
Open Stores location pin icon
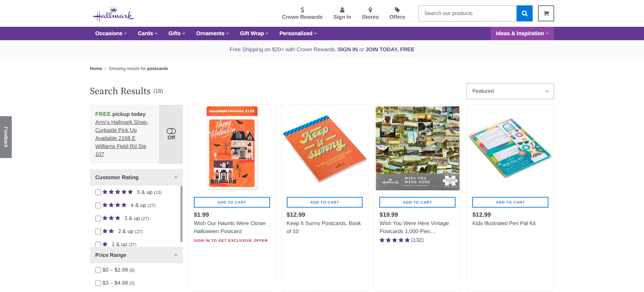coord(370,10)
